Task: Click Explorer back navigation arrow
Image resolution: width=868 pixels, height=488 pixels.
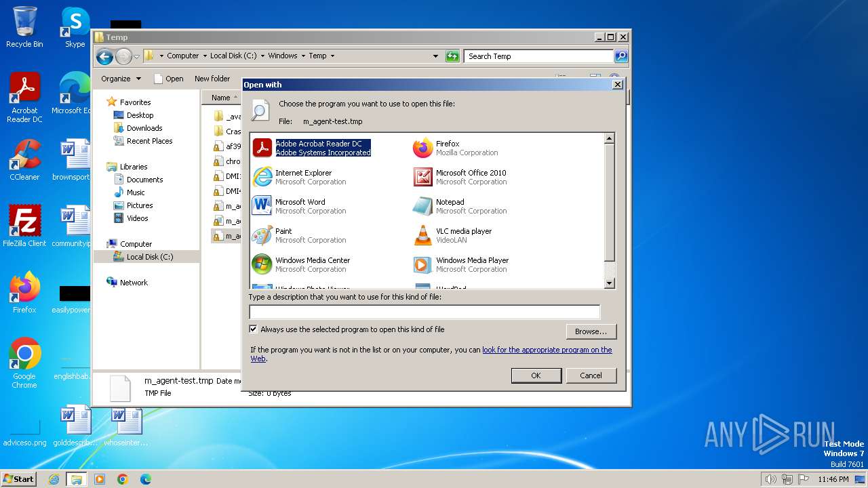Action: click(104, 56)
